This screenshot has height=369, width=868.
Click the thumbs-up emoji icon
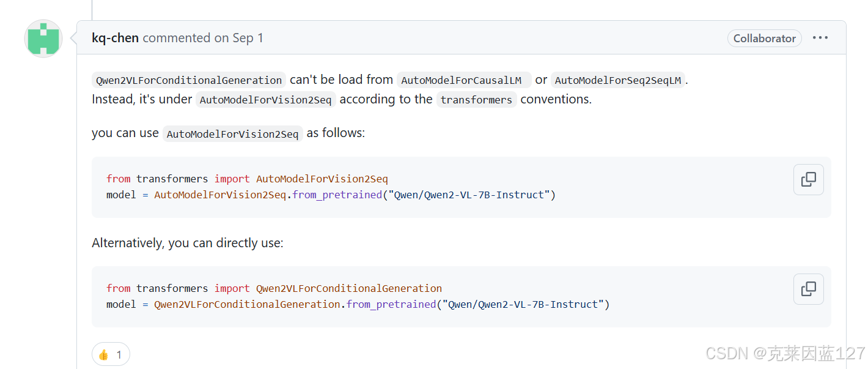tap(103, 354)
